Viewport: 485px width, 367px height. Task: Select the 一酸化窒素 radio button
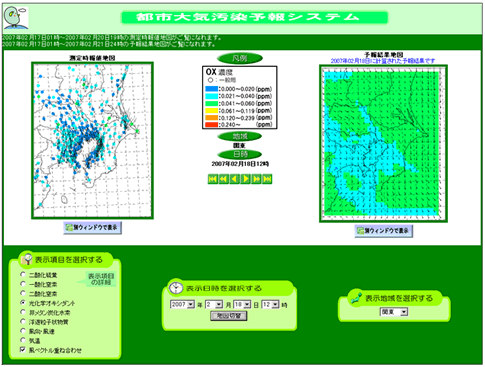23,284
